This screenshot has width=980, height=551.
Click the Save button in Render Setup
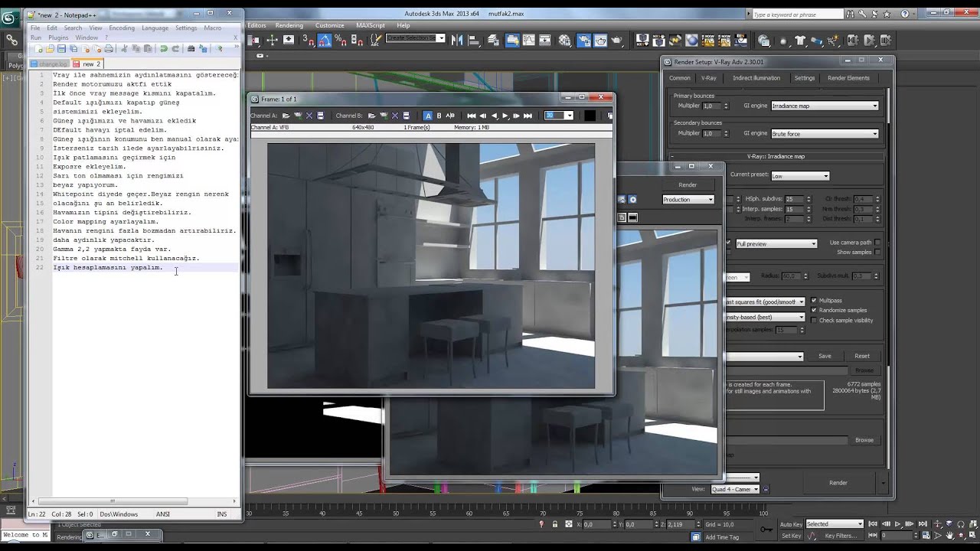click(x=825, y=356)
